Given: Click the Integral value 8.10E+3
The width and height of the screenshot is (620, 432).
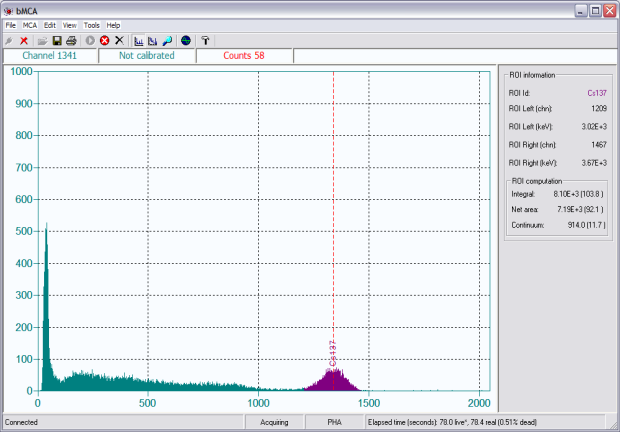Looking at the screenshot, I should (x=578, y=194).
